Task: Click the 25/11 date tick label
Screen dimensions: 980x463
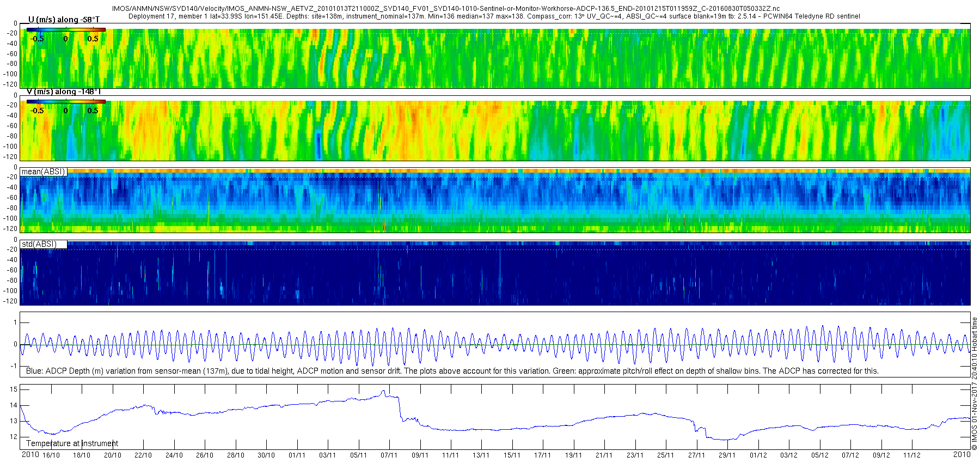Action: click(x=666, y=455)
